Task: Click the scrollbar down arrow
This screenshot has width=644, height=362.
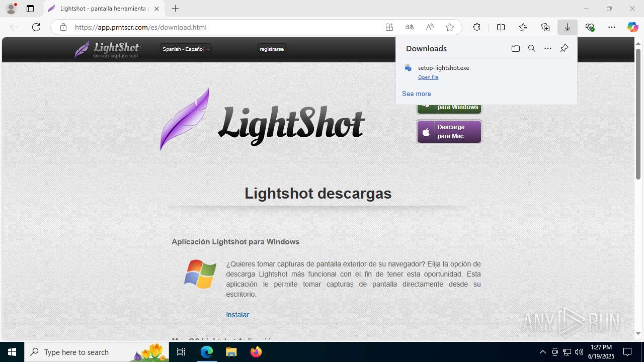Action: [638, 334]
